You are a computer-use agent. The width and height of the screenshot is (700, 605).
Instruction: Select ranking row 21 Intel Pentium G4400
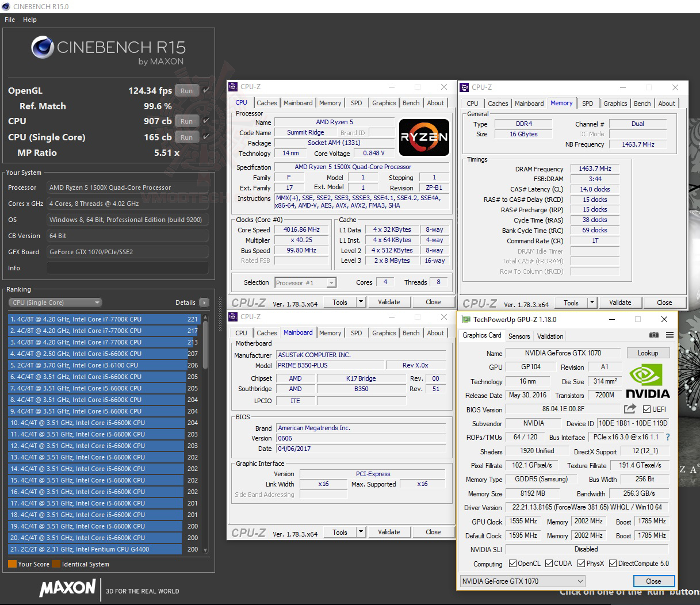104,549
